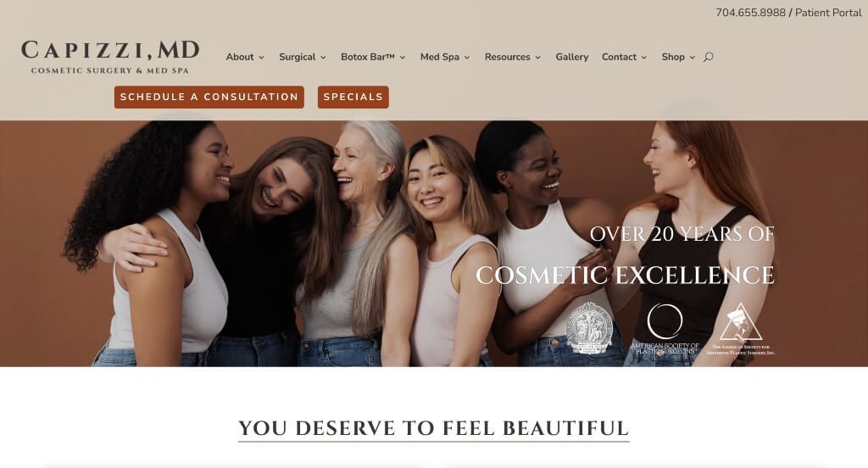Click the Capizzi MD logo
This screenshot has width=868, height=468.
click(110, 57)
